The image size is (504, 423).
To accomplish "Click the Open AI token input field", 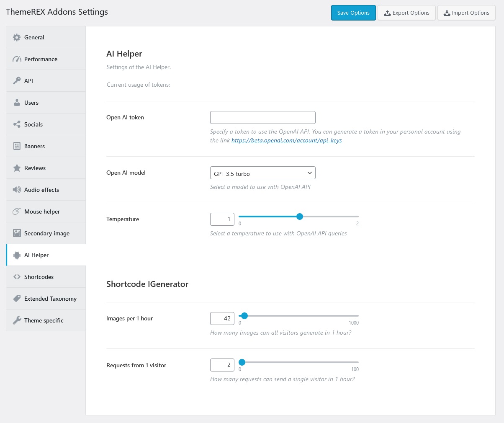I will click(x=263, y=117).
